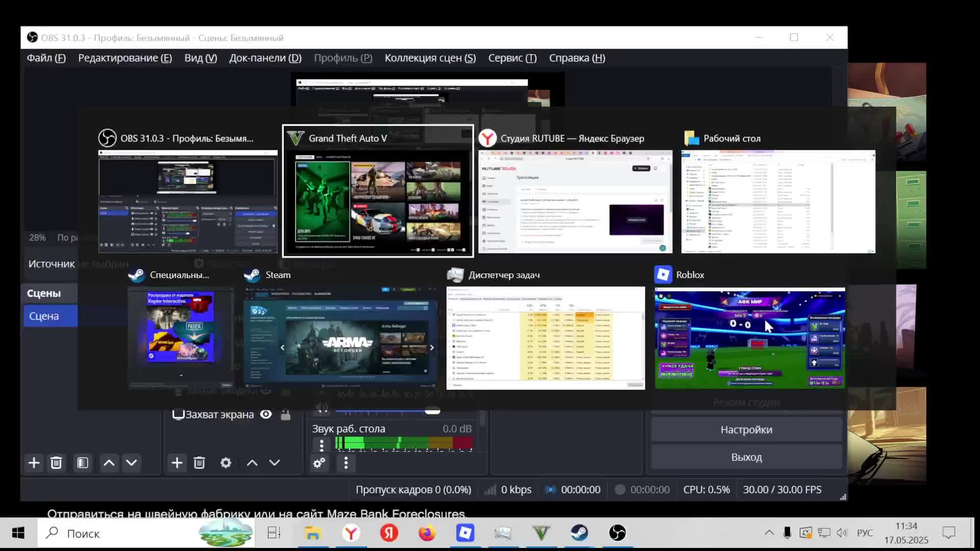Switch to the Roblox window
980x551 pixels.
[x=750, y=328]
